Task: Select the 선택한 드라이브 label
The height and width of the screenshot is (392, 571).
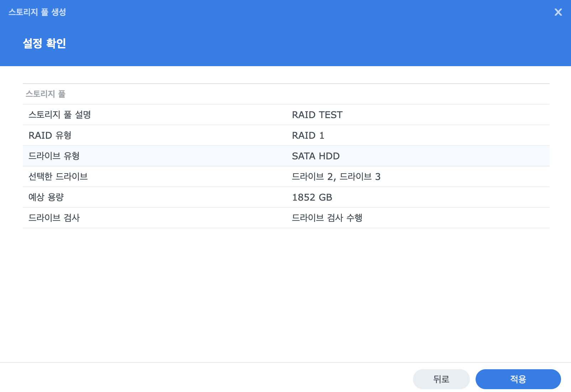Action: click(58, 176)
